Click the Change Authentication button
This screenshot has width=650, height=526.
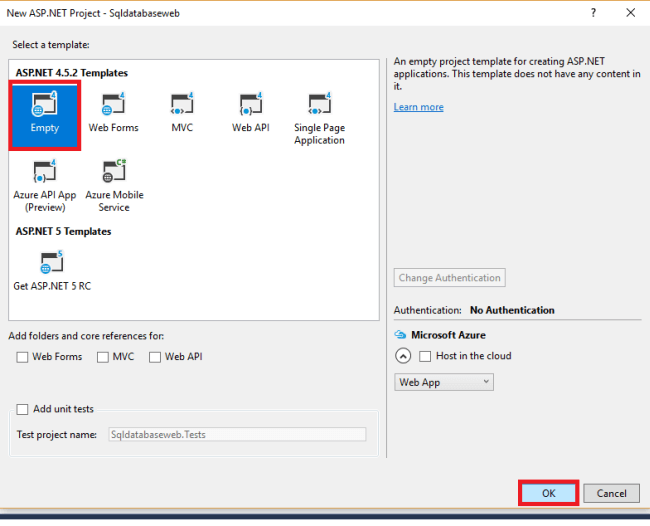pos(450,278)
